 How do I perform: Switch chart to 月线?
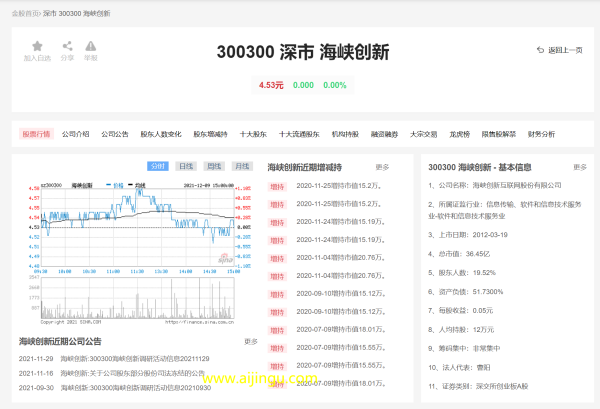coord(242,166)
